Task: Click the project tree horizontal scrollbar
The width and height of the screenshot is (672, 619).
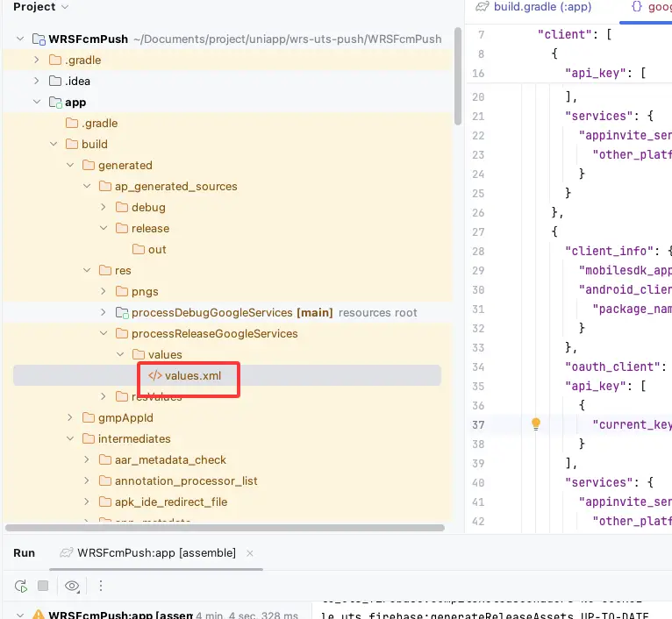Action: tap(219, 528)
